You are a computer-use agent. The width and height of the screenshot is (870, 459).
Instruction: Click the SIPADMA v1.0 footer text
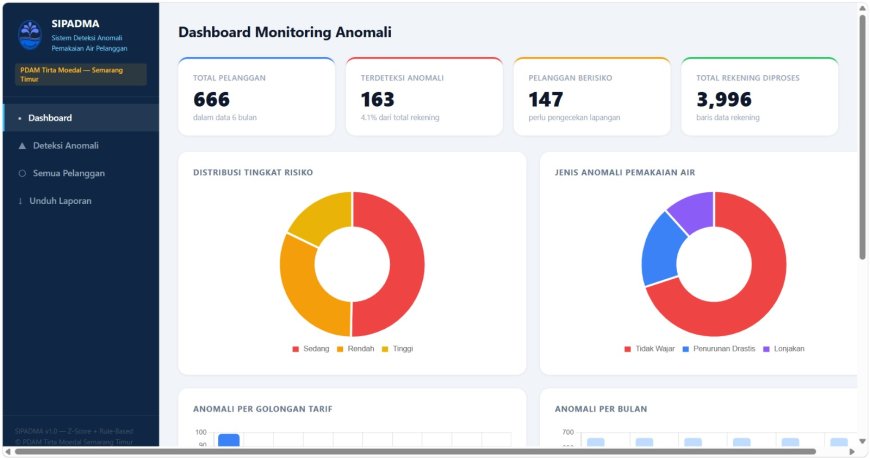[74, 431]
